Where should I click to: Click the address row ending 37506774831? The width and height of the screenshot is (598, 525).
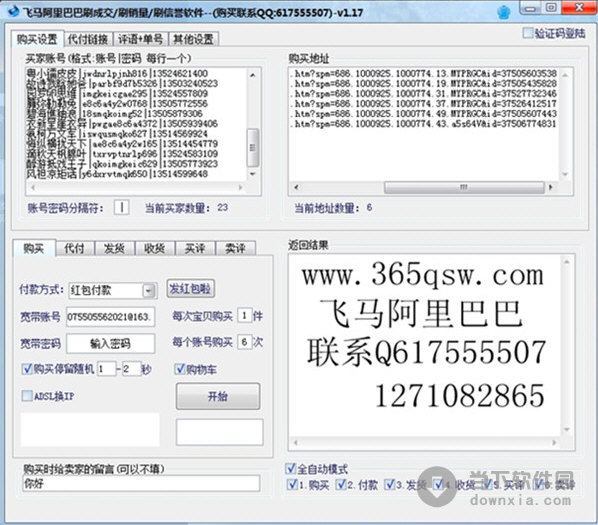tap(423, 123)
